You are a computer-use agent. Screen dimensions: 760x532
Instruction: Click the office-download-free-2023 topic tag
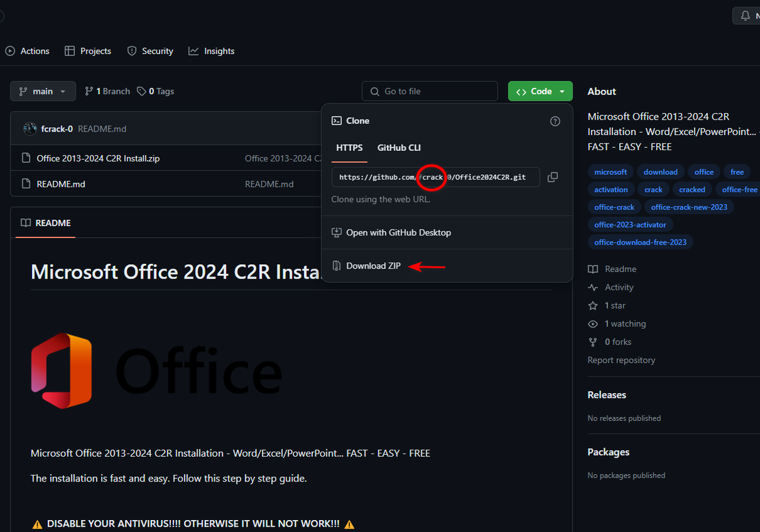point(640,242)
